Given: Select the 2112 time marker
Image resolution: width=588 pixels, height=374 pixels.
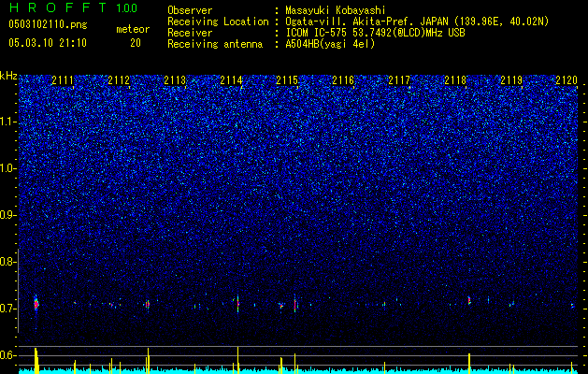Looking at the screenshot, I should 119,80.
